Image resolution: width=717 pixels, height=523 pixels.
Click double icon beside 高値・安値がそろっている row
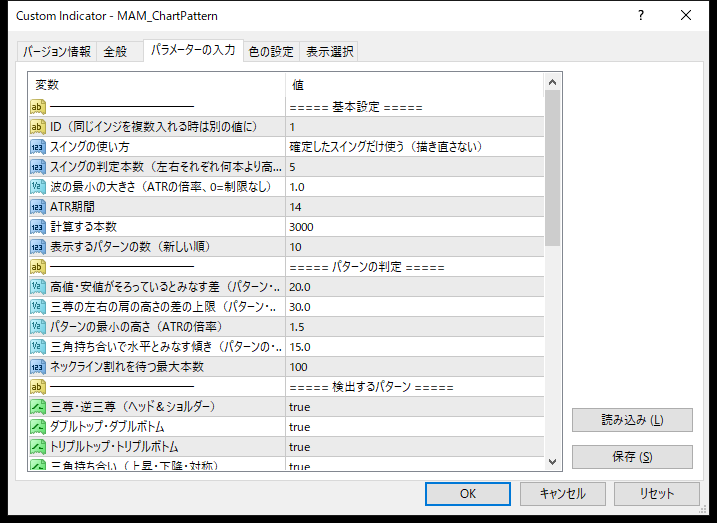[38, 287]
